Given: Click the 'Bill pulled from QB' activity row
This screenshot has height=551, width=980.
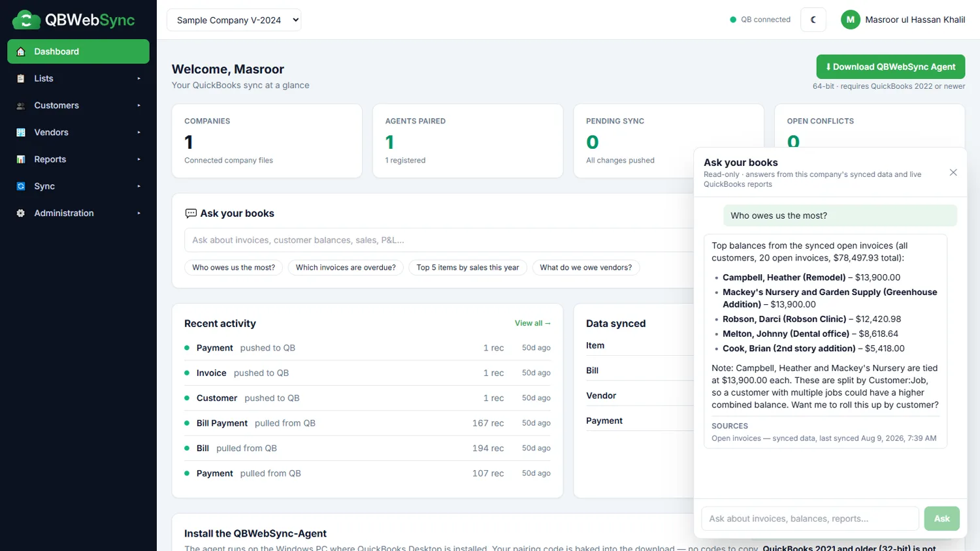Looking at the screenshot, I should (x=367, y=449).
